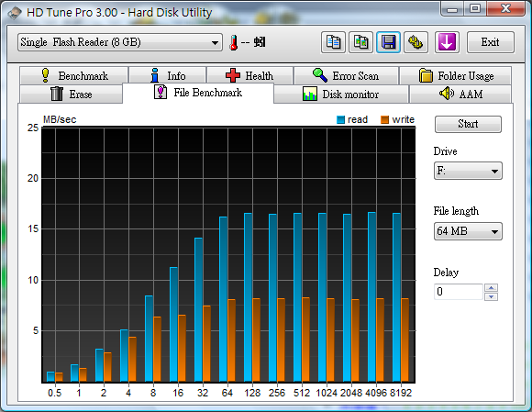Open the Disk monitor tab
This screenshot has width=532, height=412.
pyautogui.click(x=340, y=94)
